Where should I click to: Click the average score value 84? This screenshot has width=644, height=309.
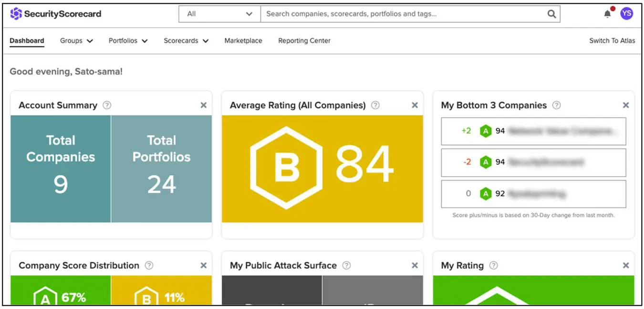[364, 165]
